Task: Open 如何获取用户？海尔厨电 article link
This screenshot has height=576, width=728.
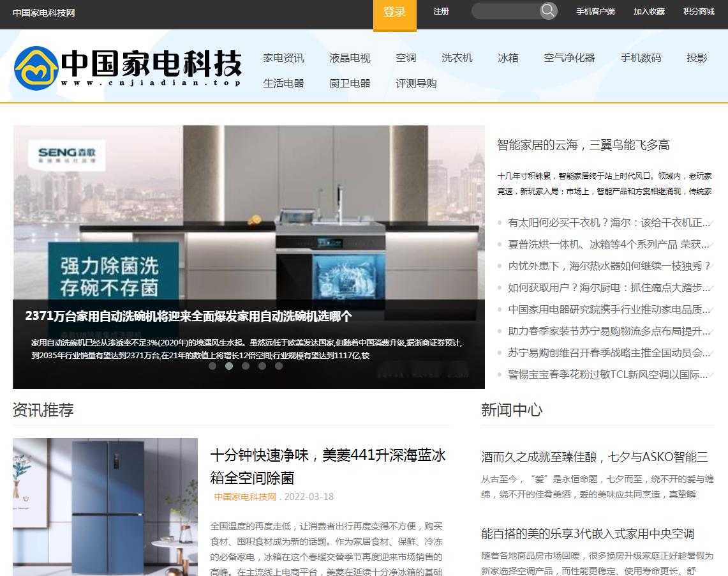Action: point(609,287)
